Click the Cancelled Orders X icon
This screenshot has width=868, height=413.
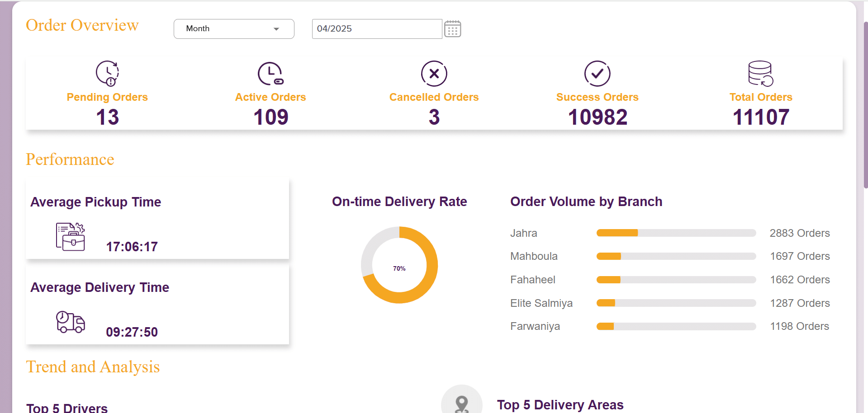(x=434, y=73)
